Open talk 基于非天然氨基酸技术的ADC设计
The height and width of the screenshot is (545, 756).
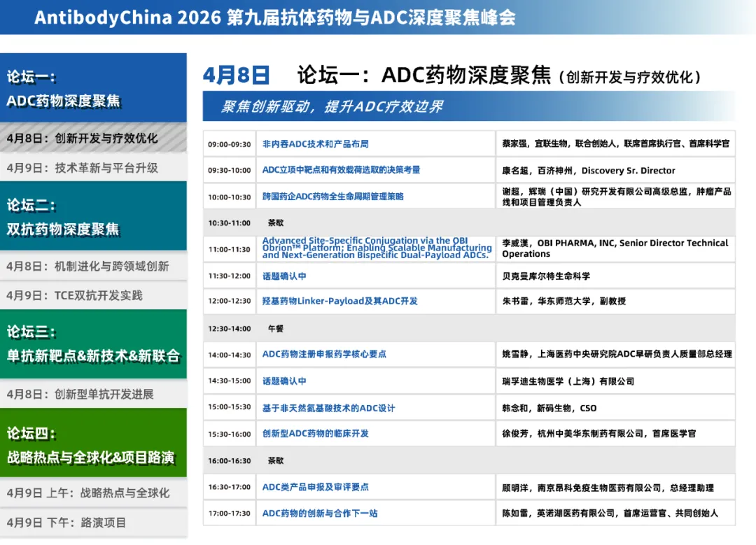[328, 408]
